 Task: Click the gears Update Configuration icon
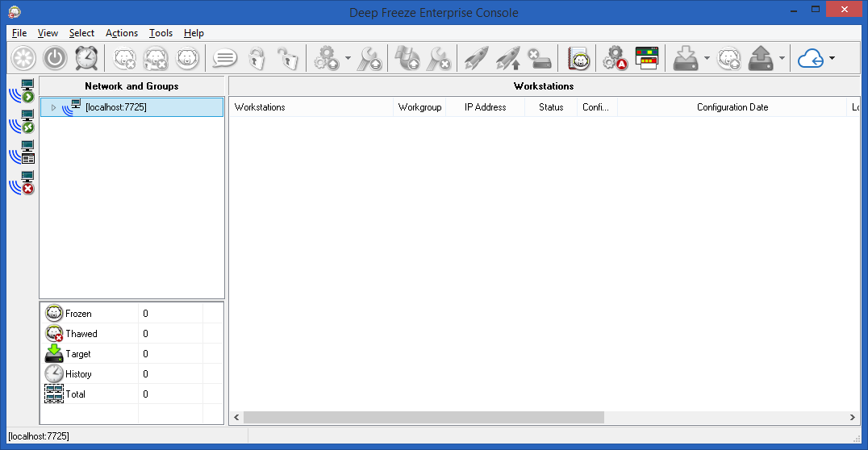tap(327, 58)
